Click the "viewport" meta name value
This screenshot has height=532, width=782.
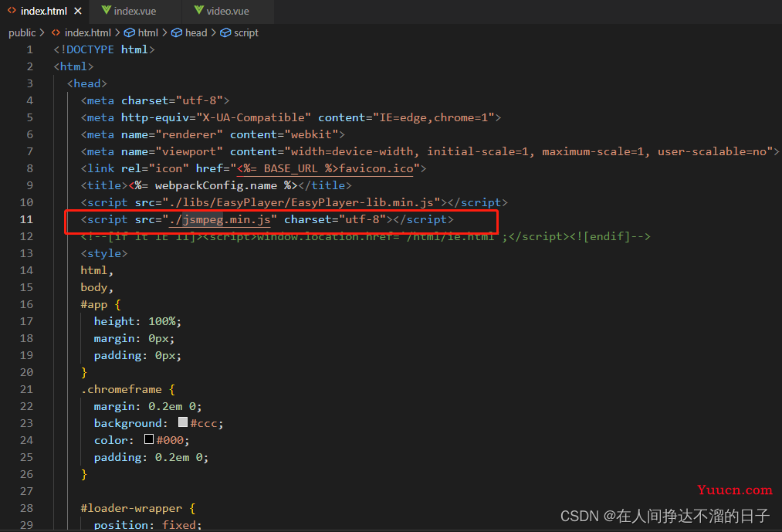(189, 151)
